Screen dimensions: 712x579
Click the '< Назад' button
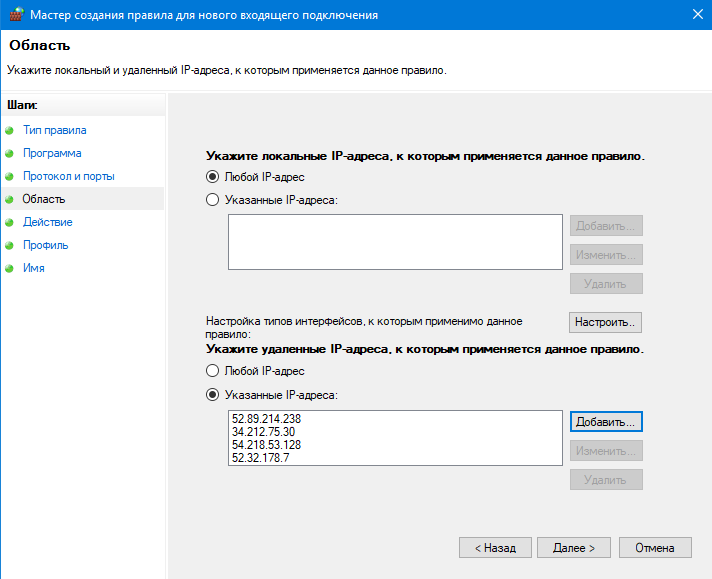(495, 548)
